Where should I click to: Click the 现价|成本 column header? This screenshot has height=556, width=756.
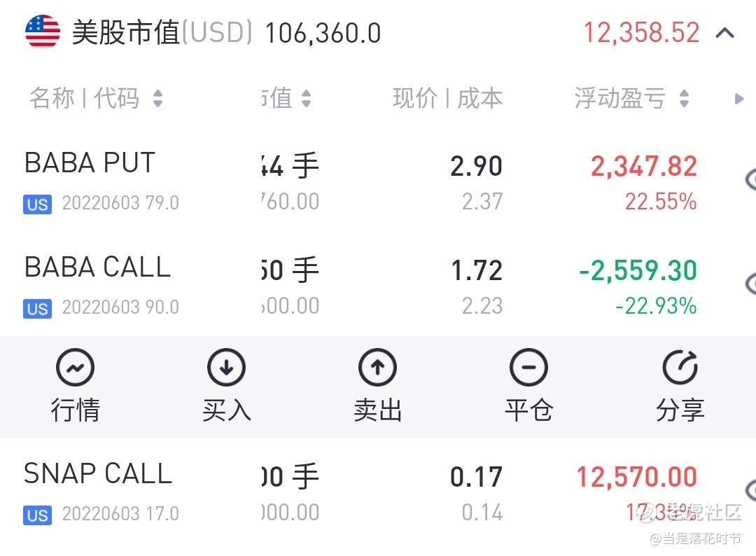tap(447, 98)
